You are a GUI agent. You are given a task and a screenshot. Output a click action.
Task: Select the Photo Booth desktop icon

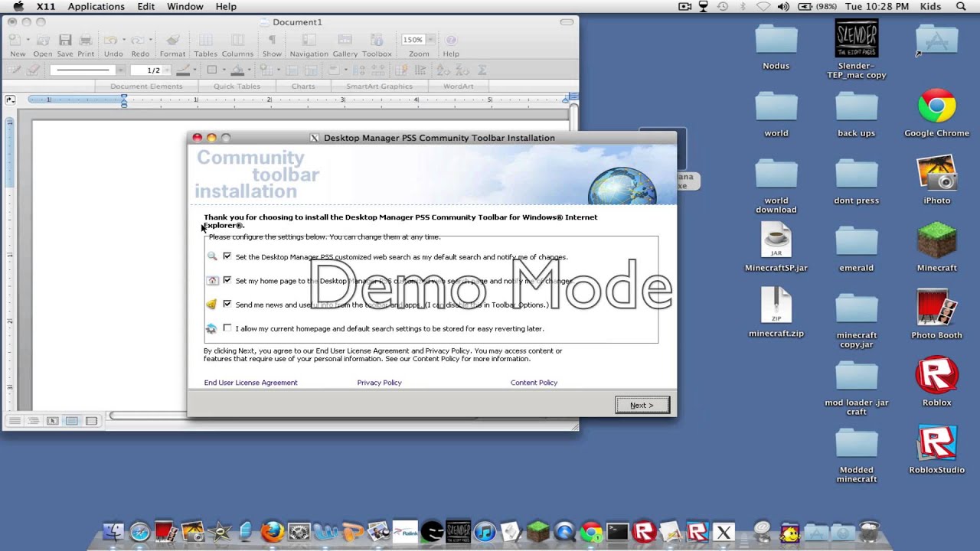[x=936, y=308]
